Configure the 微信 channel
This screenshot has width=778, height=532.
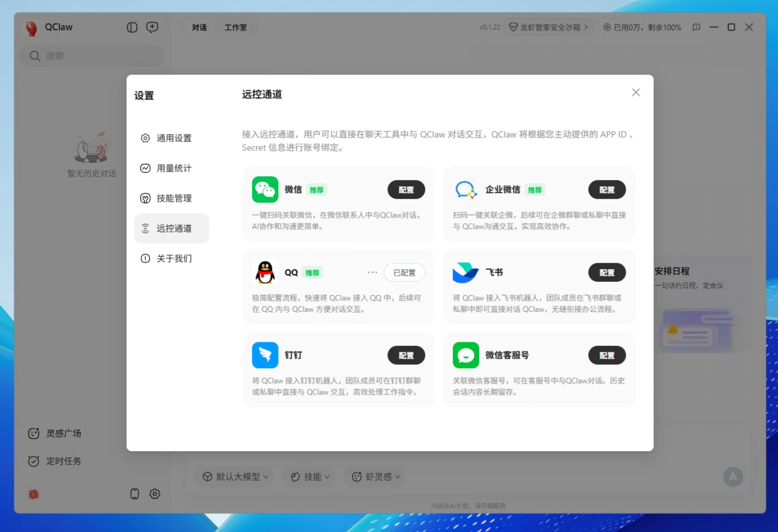406,190
